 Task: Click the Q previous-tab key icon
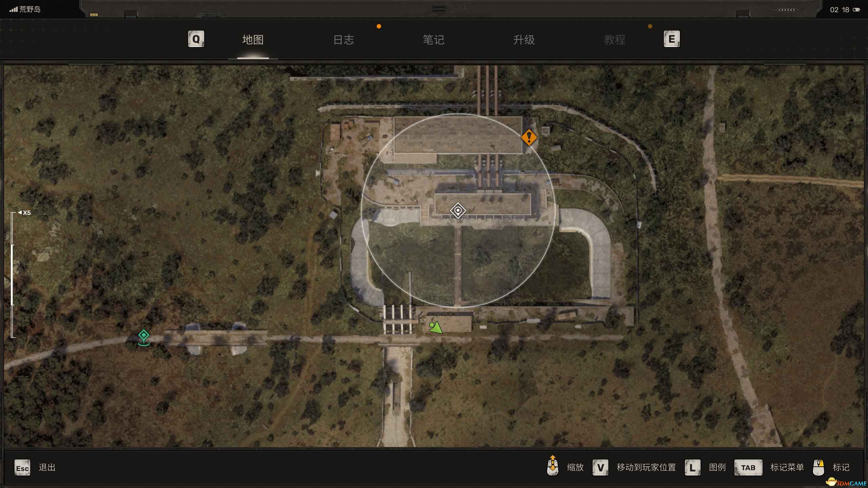pos(196,39)
